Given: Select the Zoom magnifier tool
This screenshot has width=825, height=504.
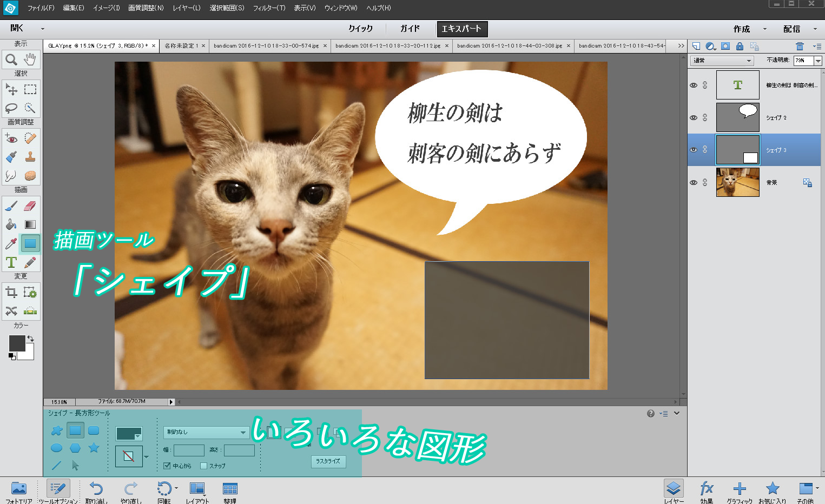Looking at the screenshot, I should pyautogui.click(x=11, y=59).
